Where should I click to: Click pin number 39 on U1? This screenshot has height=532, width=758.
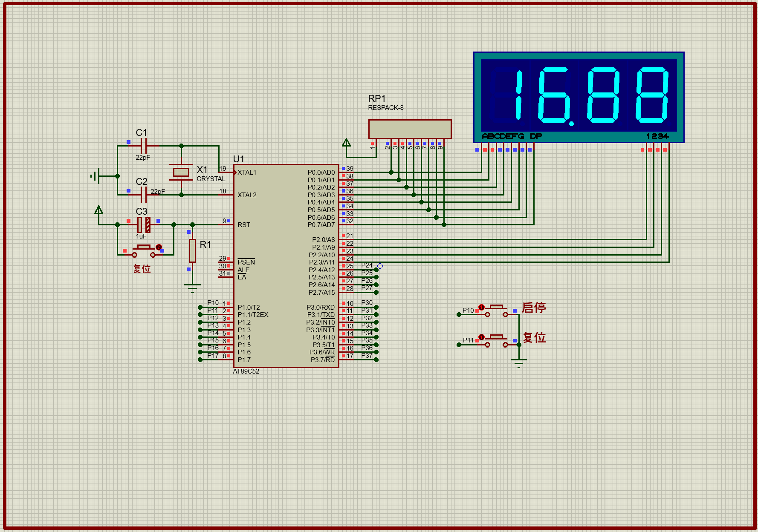350,169
